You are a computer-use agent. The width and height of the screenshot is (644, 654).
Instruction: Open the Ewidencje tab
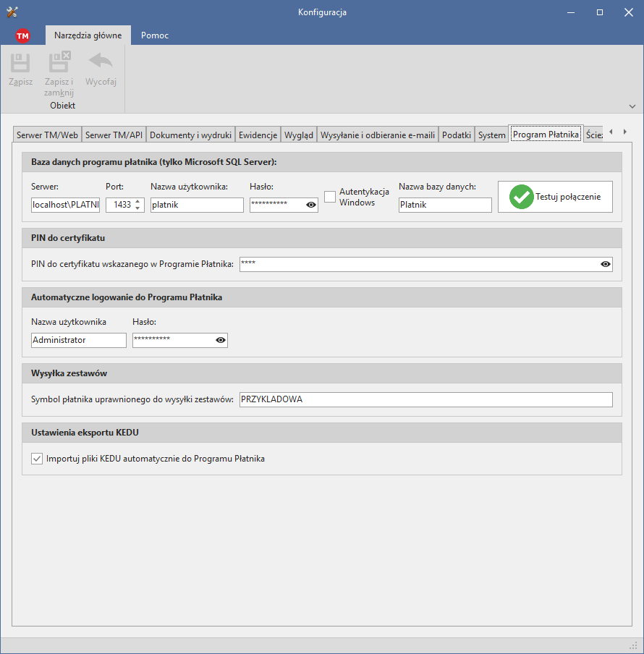click(258, 135)
